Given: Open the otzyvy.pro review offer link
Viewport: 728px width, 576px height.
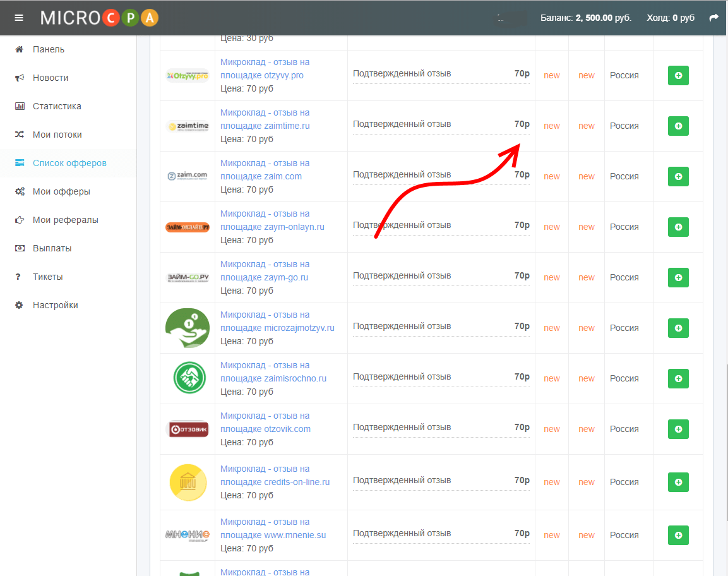Looking at the screenshot, I should pos(265,69).
